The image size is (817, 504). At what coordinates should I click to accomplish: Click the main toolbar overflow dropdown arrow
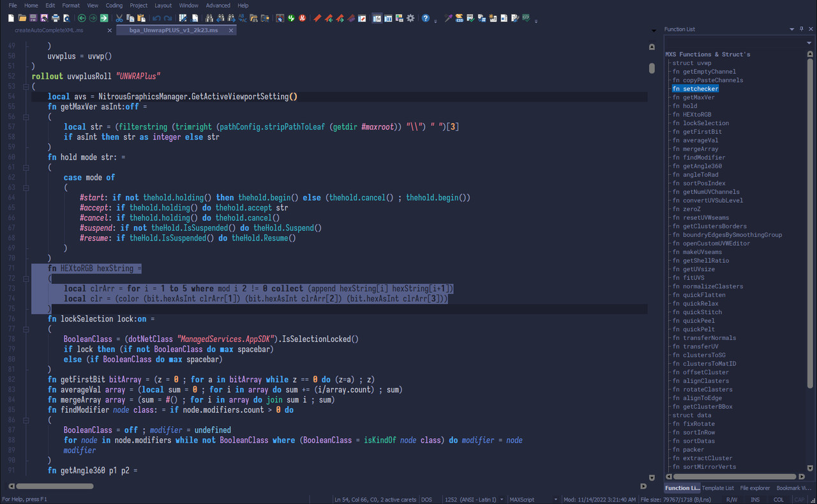pos(435,21)
